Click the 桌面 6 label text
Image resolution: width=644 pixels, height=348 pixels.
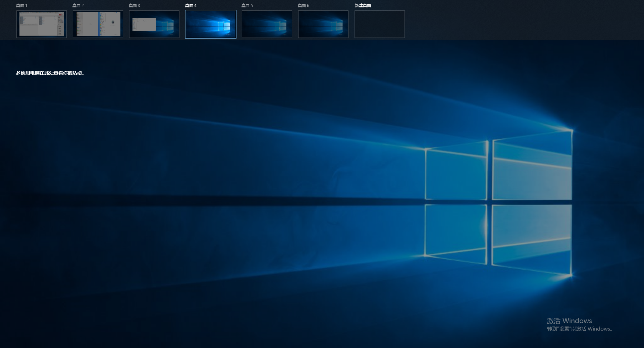[304, 6]
